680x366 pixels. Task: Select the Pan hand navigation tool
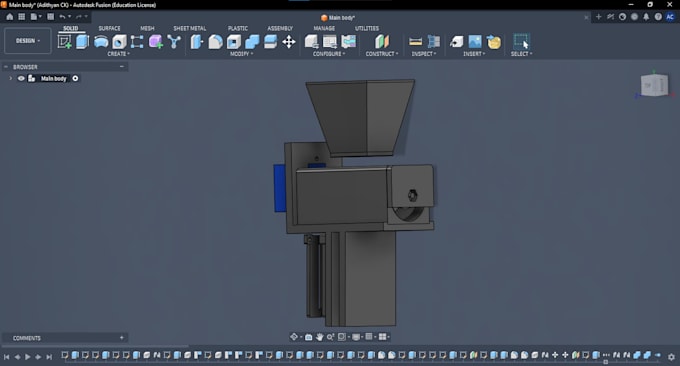(320, 337)
